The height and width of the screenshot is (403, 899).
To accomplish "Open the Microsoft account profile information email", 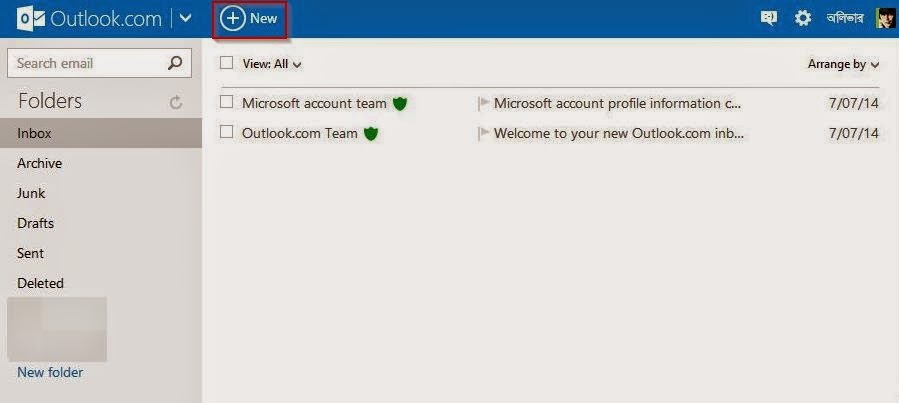I will (x=617, y=103).
